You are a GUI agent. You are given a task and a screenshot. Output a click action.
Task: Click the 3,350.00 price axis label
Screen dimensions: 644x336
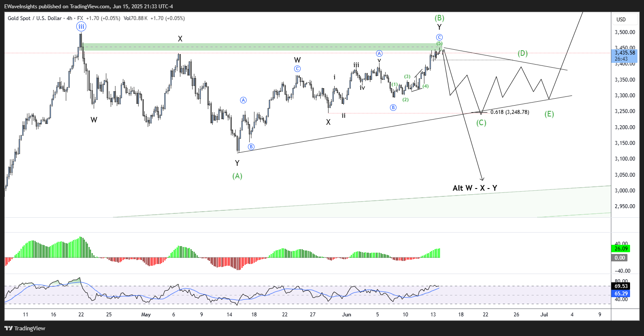point(624,80)
